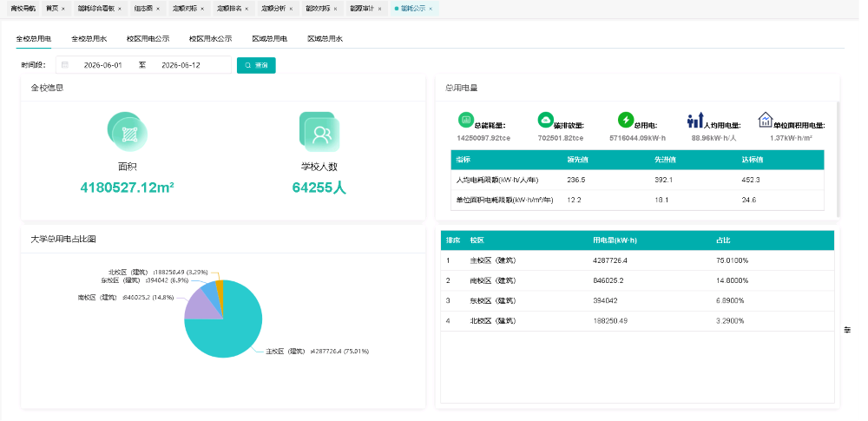Viewport: 868px width, 421px height.
Task: Close the 能效对标 tab
Action: point(335,9)
